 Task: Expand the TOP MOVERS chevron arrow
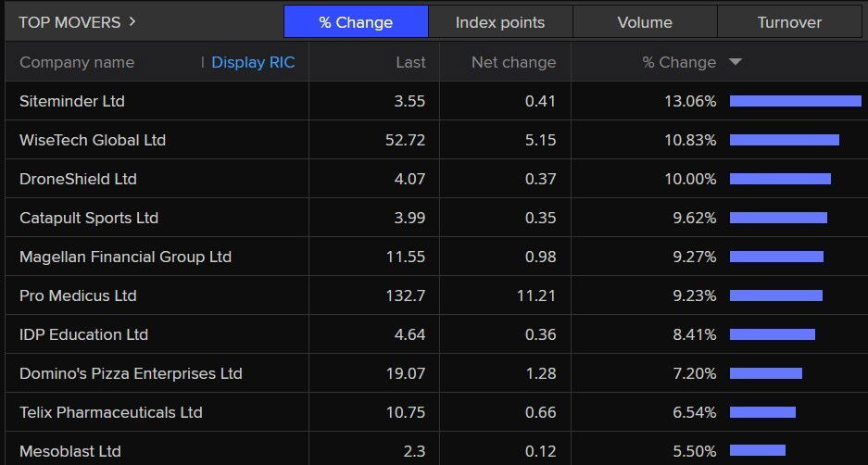[x=132, y=21]
